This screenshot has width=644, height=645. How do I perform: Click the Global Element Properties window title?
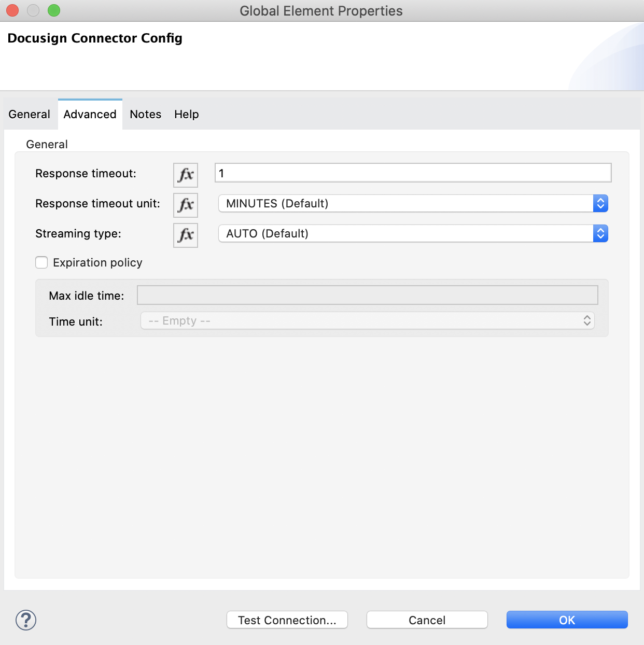pyautogui.click(x=321, y=11)
